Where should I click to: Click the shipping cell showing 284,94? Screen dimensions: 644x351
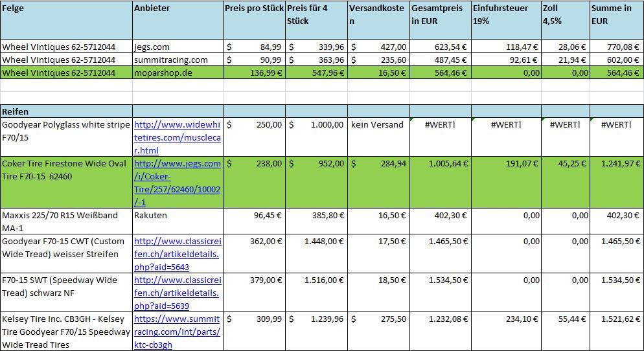point(378,183)
